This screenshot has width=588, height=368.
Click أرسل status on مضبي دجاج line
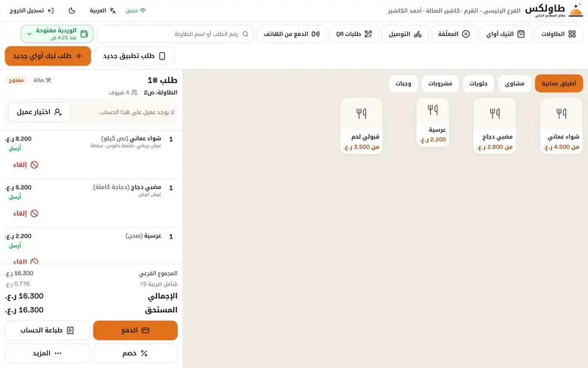15,197
